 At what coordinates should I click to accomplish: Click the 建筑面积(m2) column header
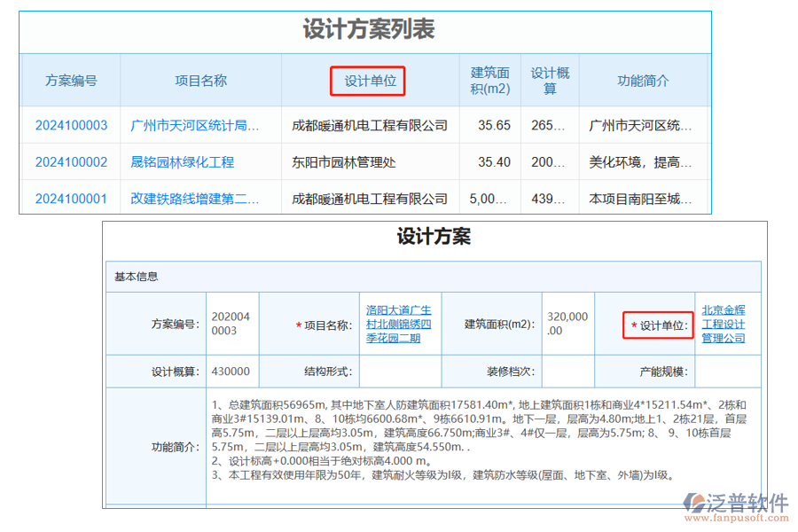[x=489, y=80]
